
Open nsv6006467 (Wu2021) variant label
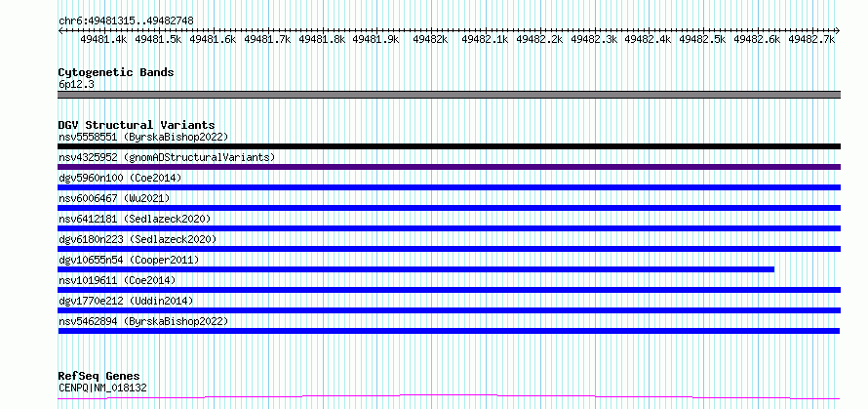pyautogui.click(x=114, y=198)
